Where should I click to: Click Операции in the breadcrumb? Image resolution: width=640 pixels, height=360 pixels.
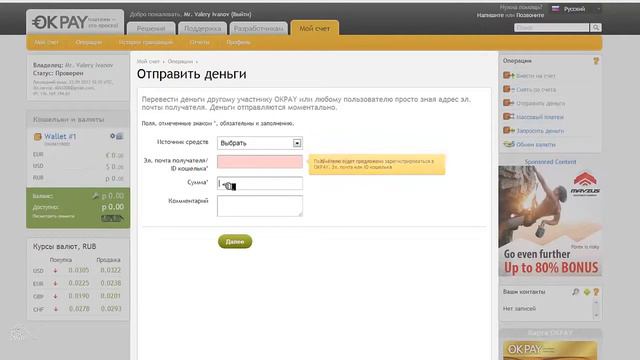point(180,61)
